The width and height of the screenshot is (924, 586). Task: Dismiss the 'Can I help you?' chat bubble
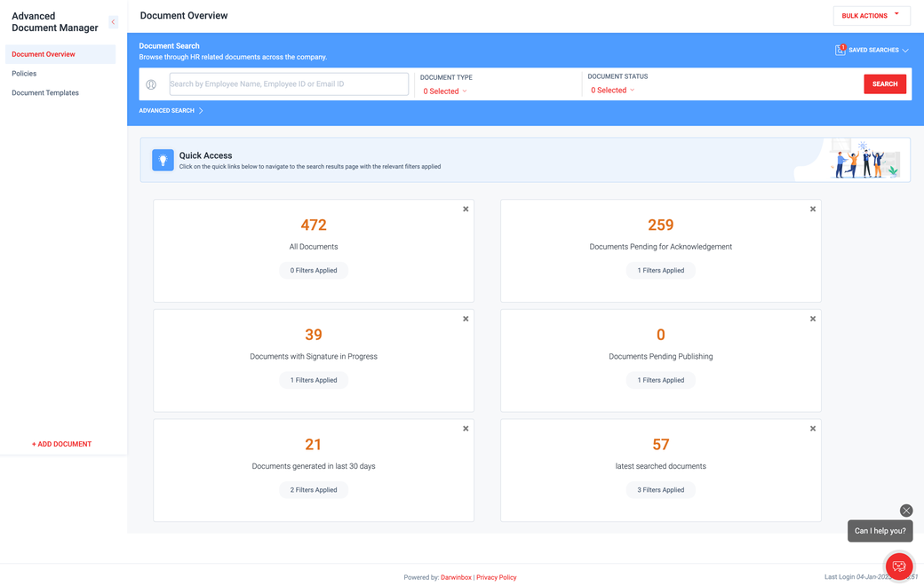[x=906, y=511]
